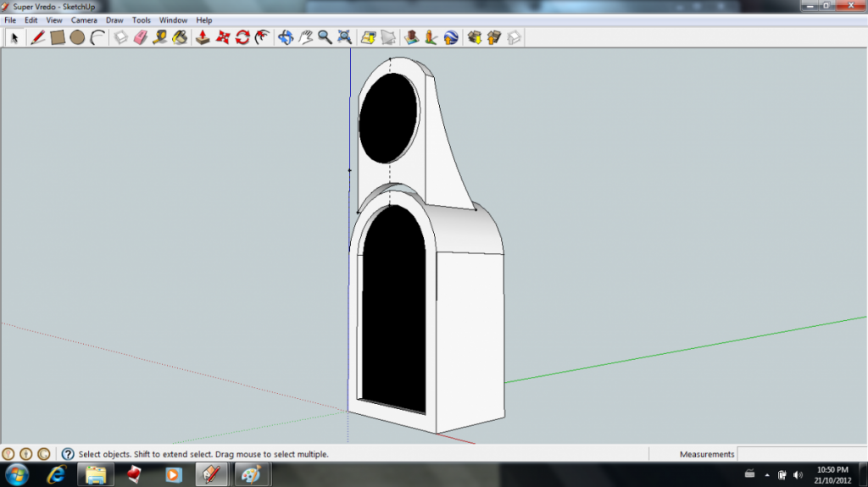868x487 pixels.
Task: Click the geo-location status bar icon
Action: coord(8,454)
